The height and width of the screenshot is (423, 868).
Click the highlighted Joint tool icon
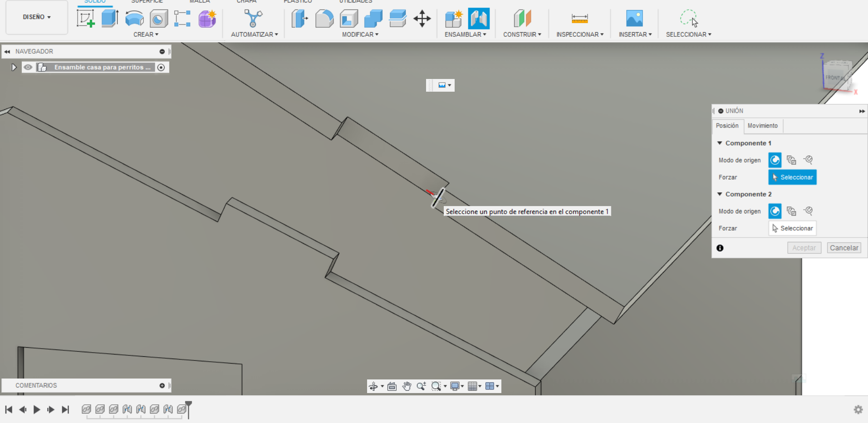click(479, 19)
